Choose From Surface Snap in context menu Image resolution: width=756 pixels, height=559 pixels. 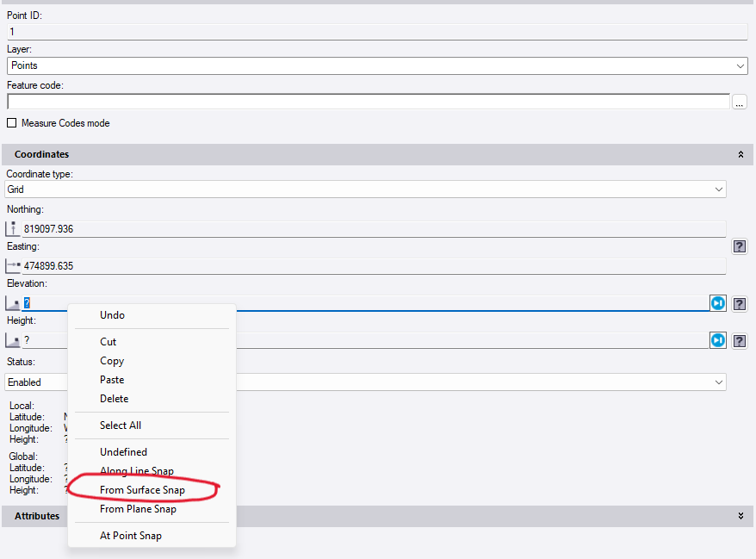(x=142, y=490)
